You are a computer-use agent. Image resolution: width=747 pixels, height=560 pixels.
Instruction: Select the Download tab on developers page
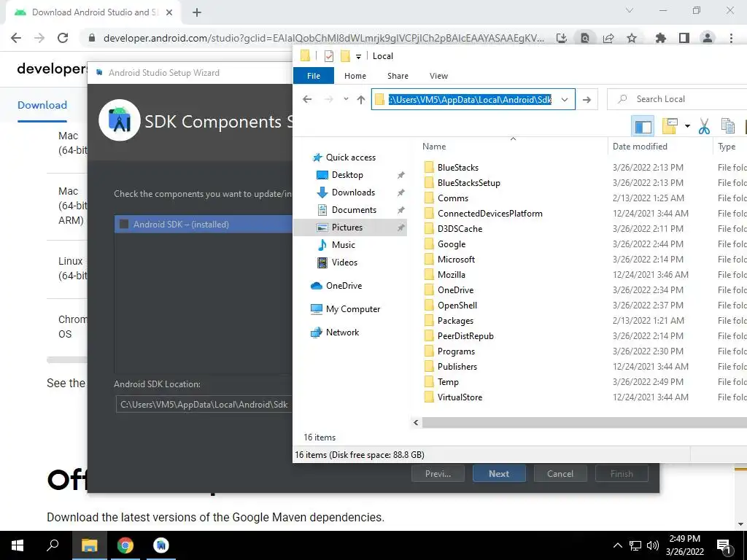pos(42,105)
